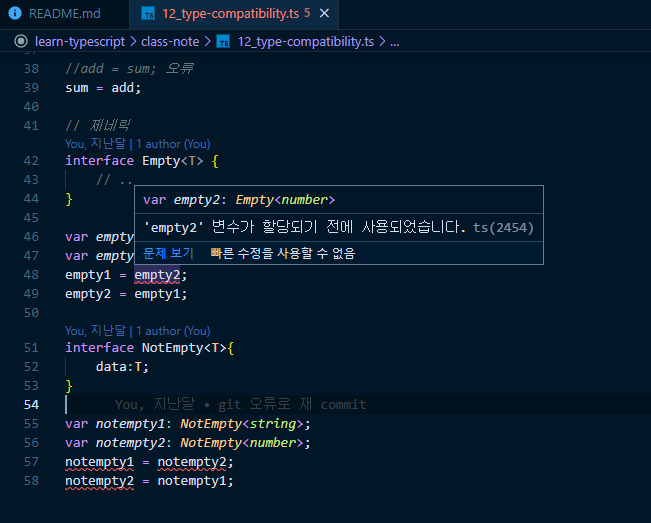This screenshot has height=523, width=651.
Task: Click the inline git blame text on line 54
Action: click(x=240, y=405)
